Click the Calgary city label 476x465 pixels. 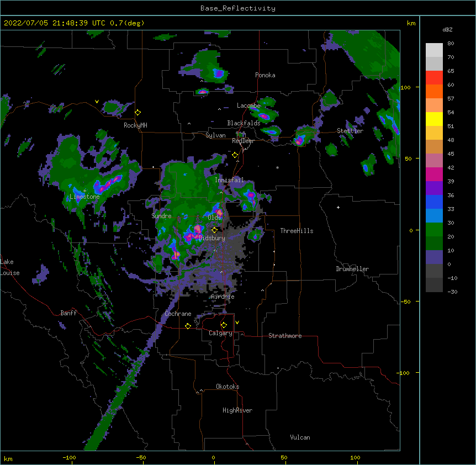[220, 333]
